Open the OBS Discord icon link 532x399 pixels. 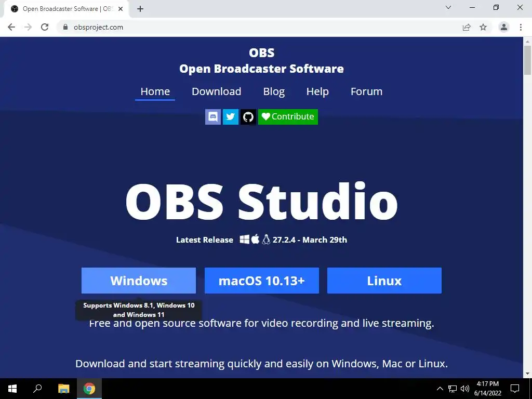click(212, 117)
